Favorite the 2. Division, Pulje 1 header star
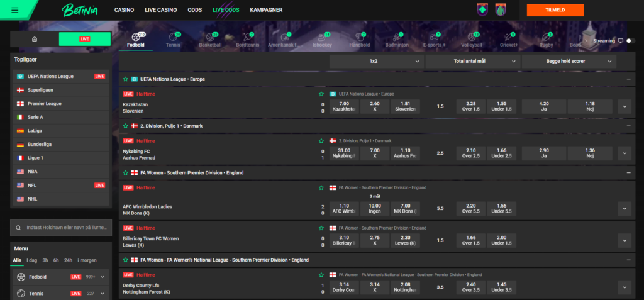 (126, 126)
